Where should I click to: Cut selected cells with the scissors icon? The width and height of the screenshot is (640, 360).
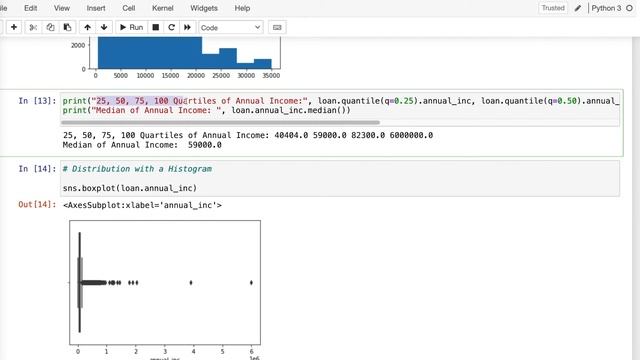(x=33, y=27)
